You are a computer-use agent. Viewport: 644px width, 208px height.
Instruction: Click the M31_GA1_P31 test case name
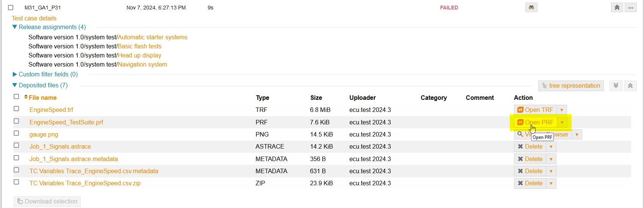(42, 8)
